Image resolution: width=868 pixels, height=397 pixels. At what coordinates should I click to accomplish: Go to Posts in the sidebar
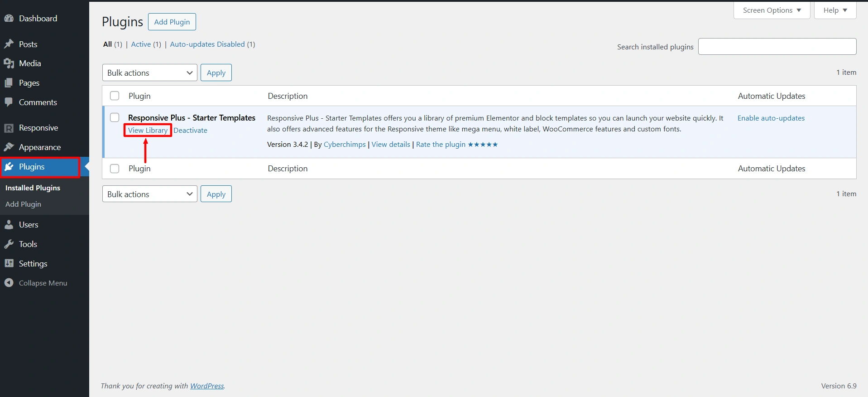click(28, 44)
